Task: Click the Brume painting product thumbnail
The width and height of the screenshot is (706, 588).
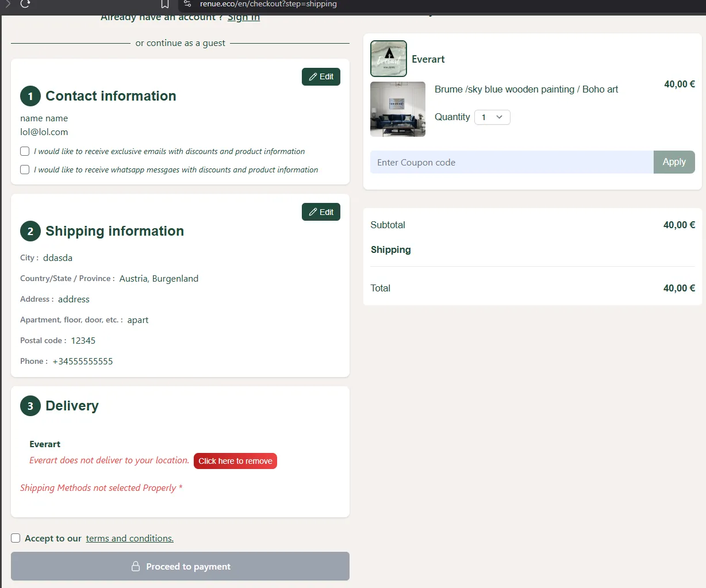Action: click(x=398, y=109)
